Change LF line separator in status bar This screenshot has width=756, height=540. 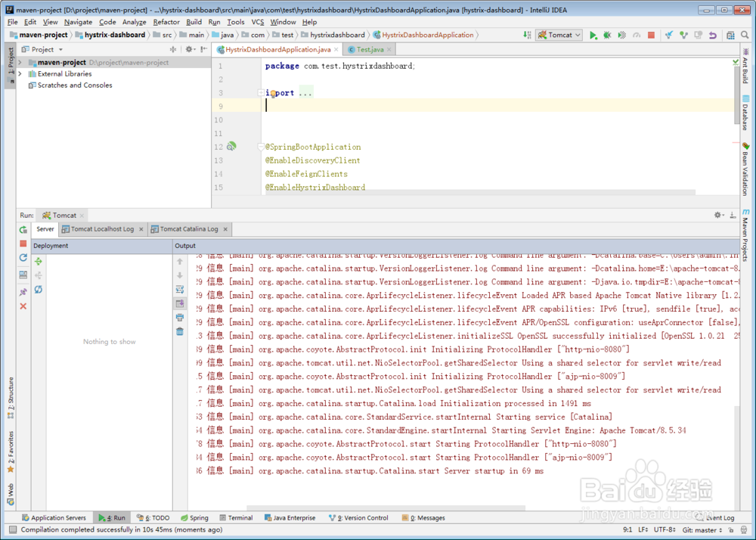click(x=643, y=530)
